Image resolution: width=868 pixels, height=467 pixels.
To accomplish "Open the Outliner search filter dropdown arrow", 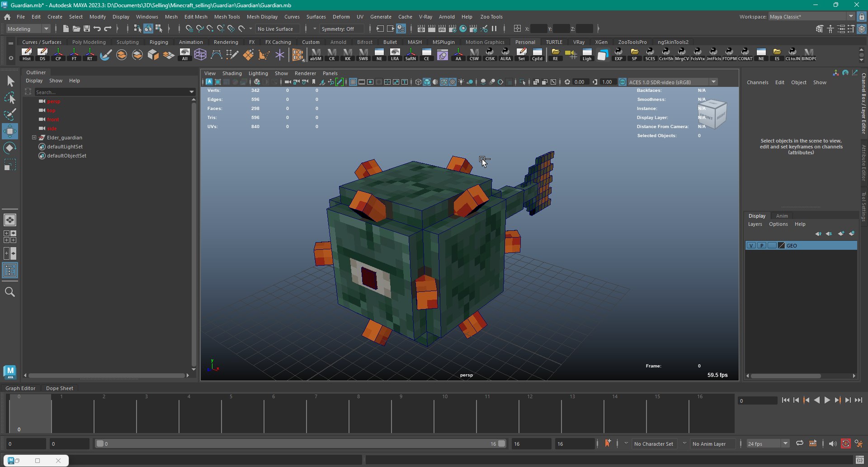I will point(192,92).
